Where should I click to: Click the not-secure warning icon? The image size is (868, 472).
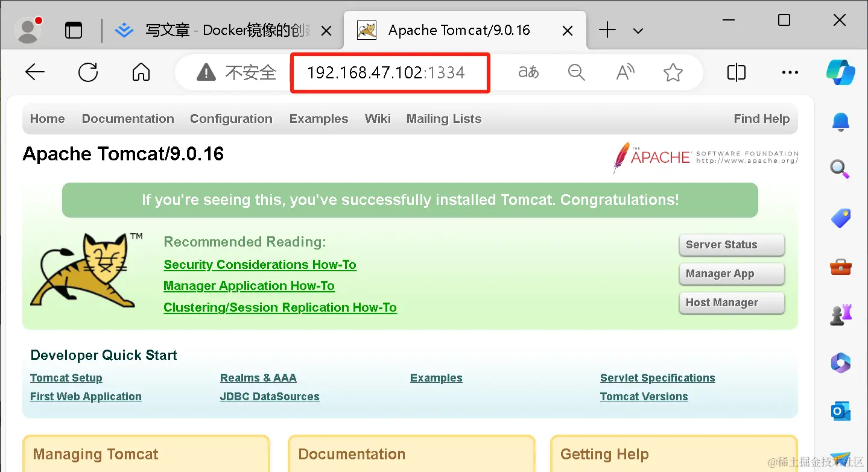pyautogui.click(x=206, y=73)
